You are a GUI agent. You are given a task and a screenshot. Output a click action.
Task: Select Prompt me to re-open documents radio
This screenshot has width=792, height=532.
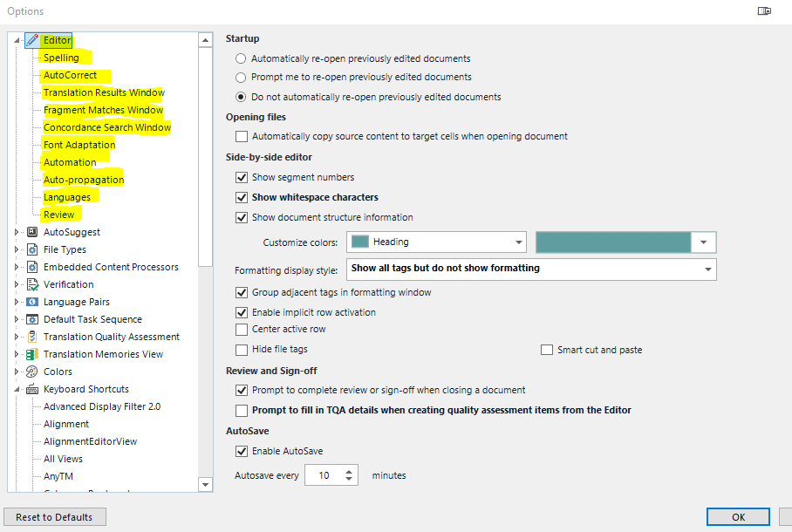pyautogui.click(x=242, y=78)
